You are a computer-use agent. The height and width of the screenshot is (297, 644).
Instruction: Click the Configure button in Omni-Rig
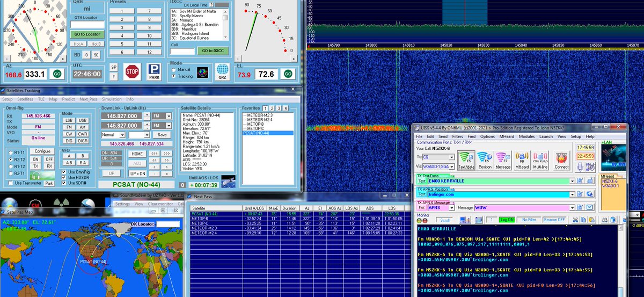coord(42,151)
